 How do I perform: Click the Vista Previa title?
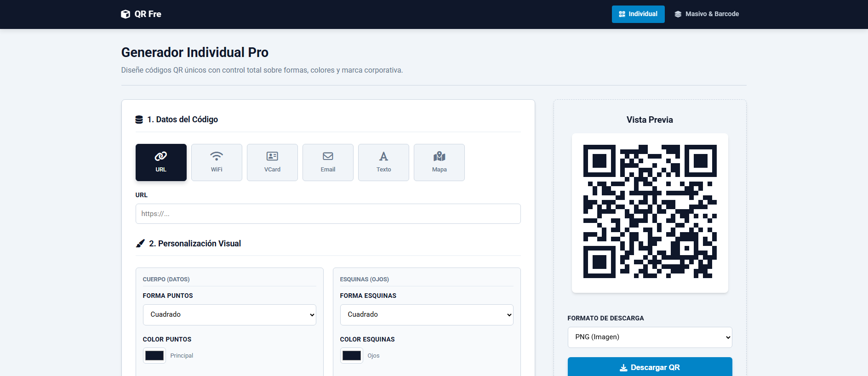[x=650, y=120]
